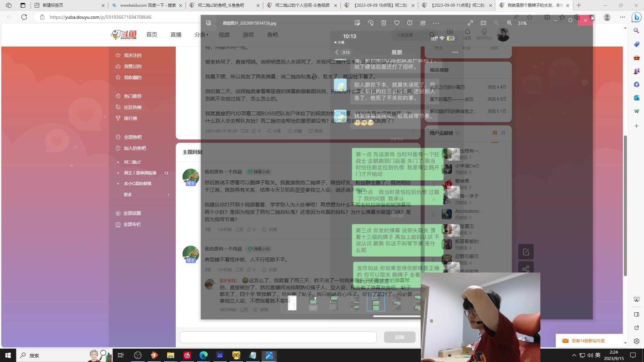Go to 首页 in the Douyu nav
The image size is (644, 362).
(152, 35)
